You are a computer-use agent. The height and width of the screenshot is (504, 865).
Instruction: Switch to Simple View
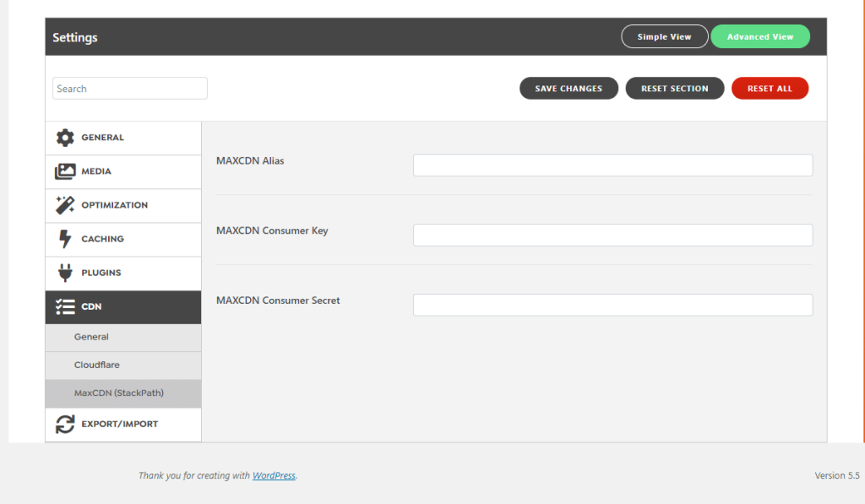tap(664, 36)
